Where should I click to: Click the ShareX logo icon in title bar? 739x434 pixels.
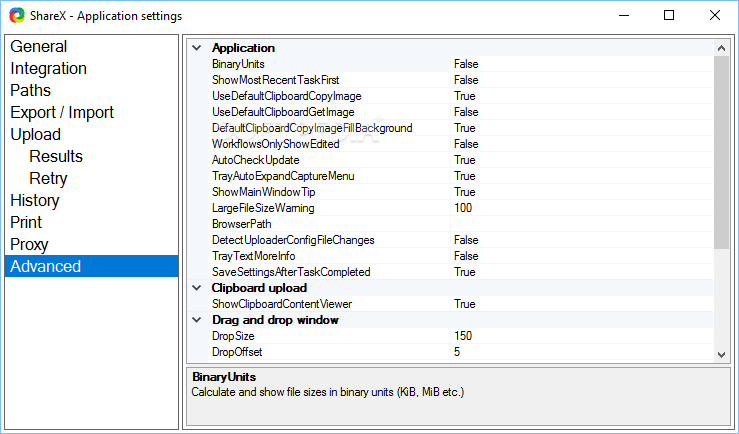point(17,16)
